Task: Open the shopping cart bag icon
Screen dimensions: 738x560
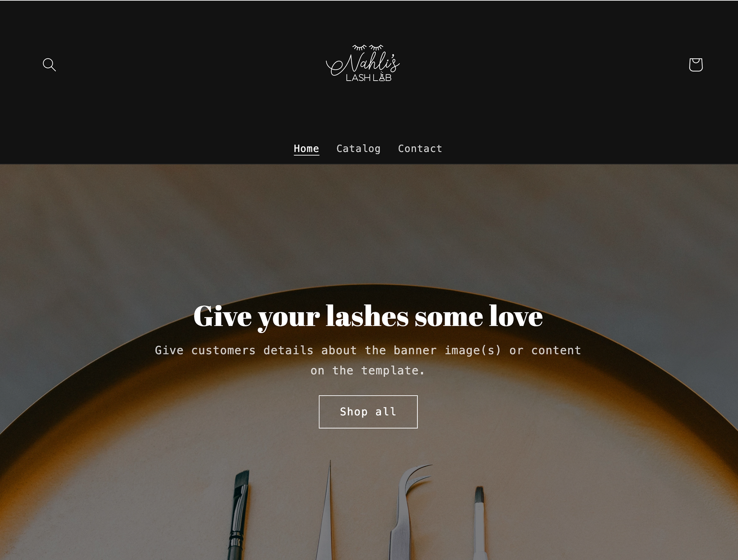Action: [x=696, y=65]
